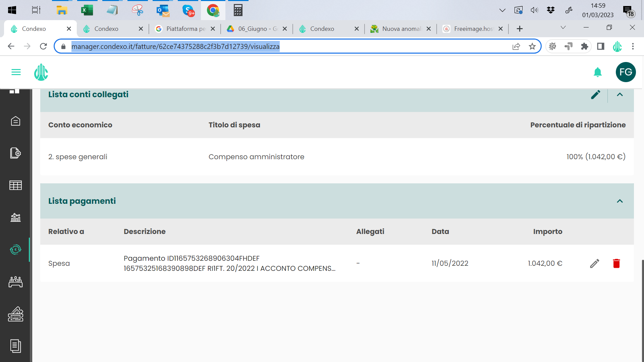Click the Condexo extension icon in toolbar
This screenshot has width=644, height=362.
coord(617,46)
